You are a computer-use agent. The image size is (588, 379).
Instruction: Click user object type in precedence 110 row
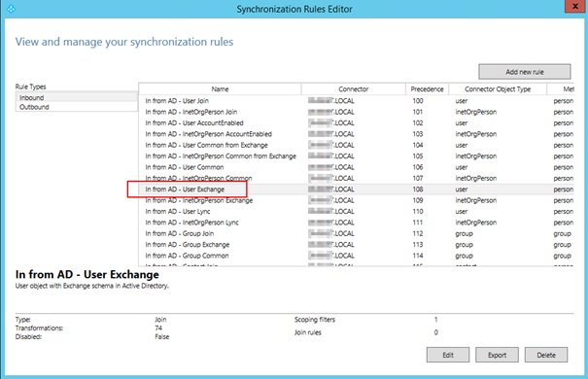point(462,212)
